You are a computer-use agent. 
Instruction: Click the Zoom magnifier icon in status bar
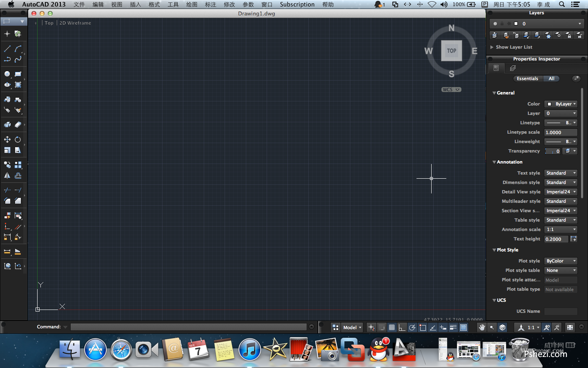492,327
